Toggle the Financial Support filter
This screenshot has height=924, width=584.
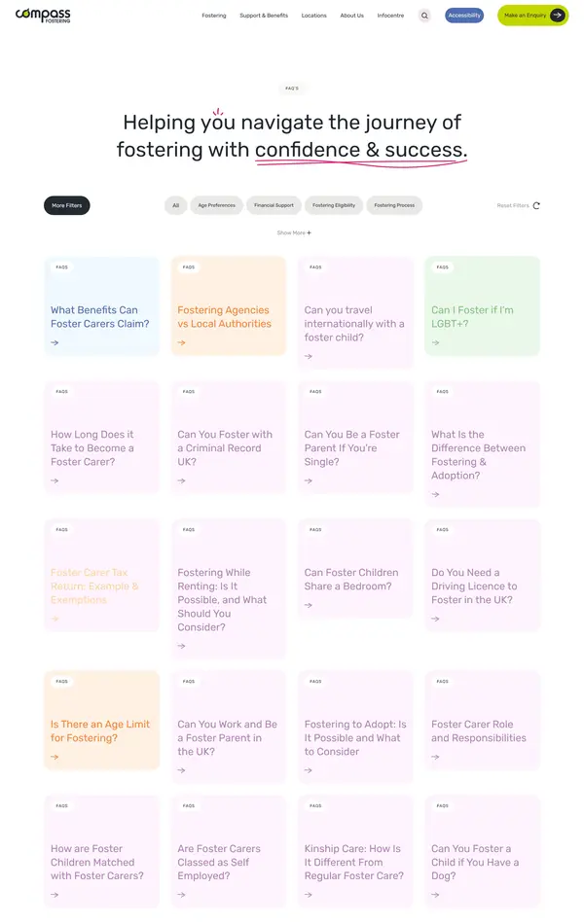tap(274, 205)
